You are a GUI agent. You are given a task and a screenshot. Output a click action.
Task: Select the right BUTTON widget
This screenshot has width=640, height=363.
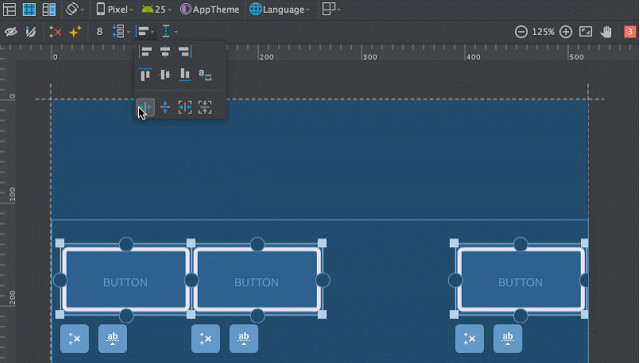(x=520, y=280)
